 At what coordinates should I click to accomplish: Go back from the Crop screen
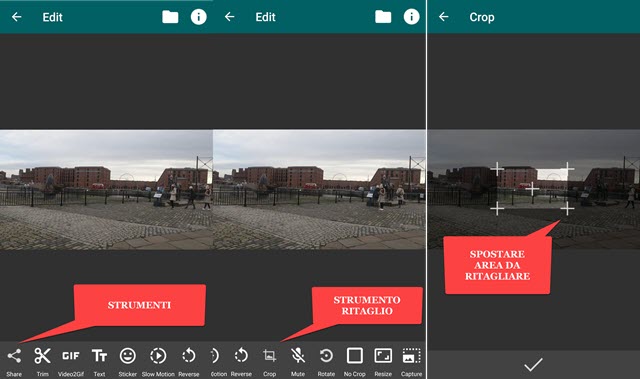coord(443,17)
